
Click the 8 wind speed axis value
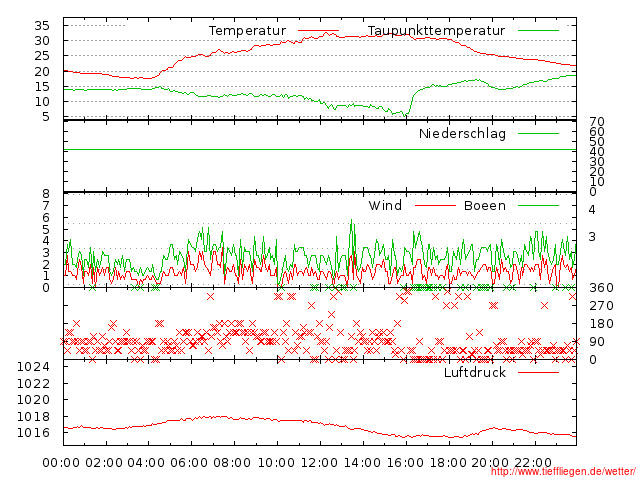(x=46, y=194)
